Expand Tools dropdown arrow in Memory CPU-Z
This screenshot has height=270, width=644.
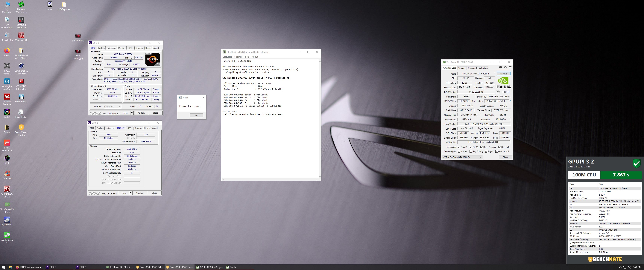(130, 193)
